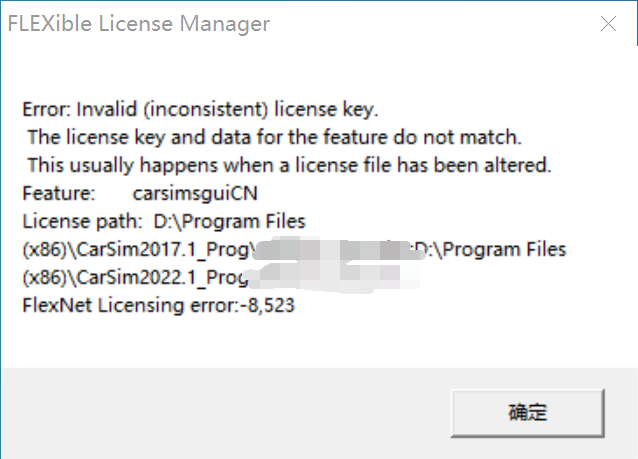Click the second 'D:\Program Files' path text
Screen dimensions: 638x459
[x=490, y=249]
